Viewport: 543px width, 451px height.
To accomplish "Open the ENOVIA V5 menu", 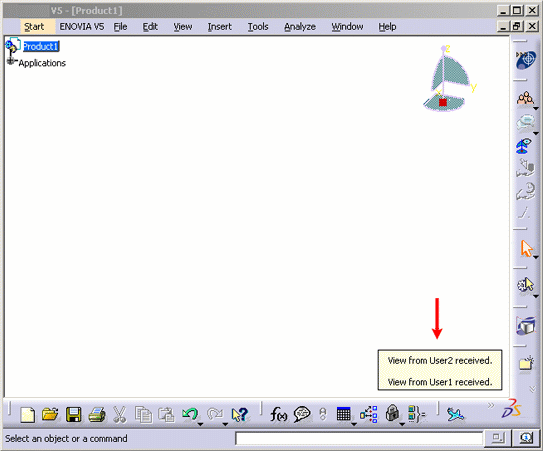I will coord(82,27).
